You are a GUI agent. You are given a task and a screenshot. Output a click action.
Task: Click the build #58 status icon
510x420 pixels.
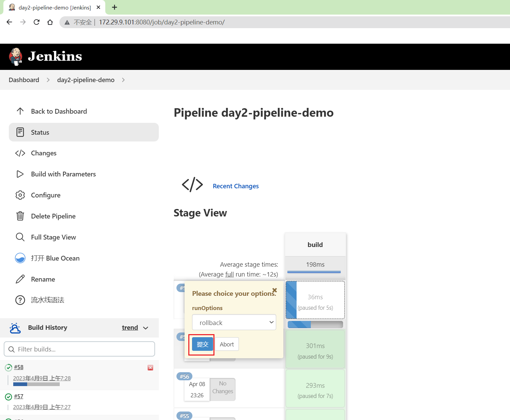[x=8, y=367]
